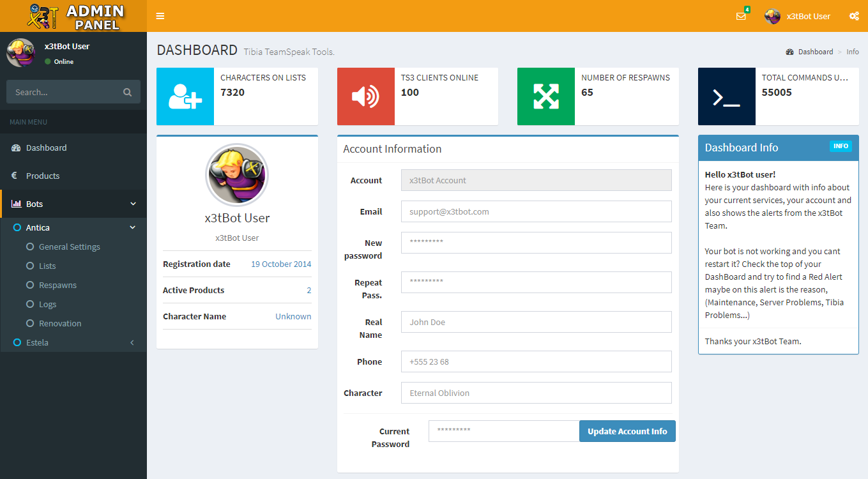The width and height of the screenshot is (868, 479).
Task: Click the Unknown character name link
Action: point(293,316)
